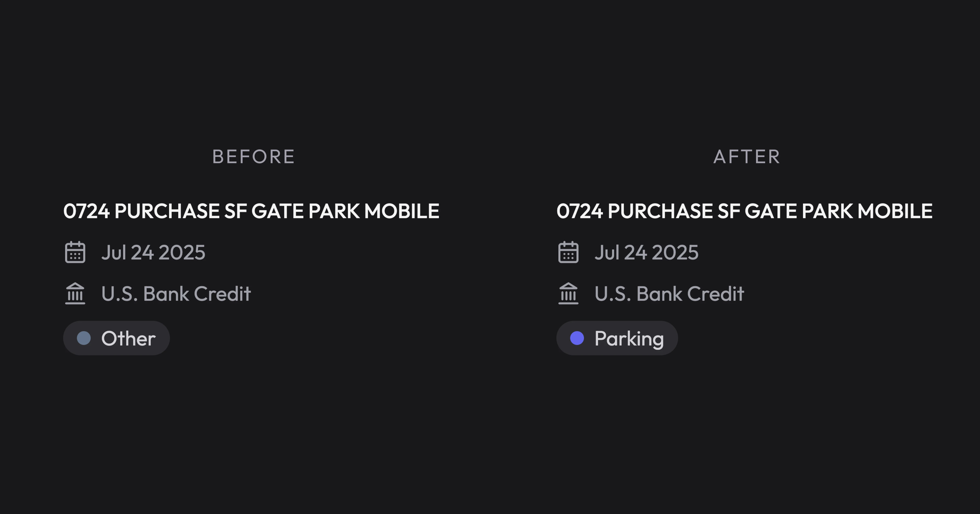The width and height of the screenshot is (980, 514).
Task: Click Jul 24 2025 date under AFTER
Action: [x=646, y=253]
